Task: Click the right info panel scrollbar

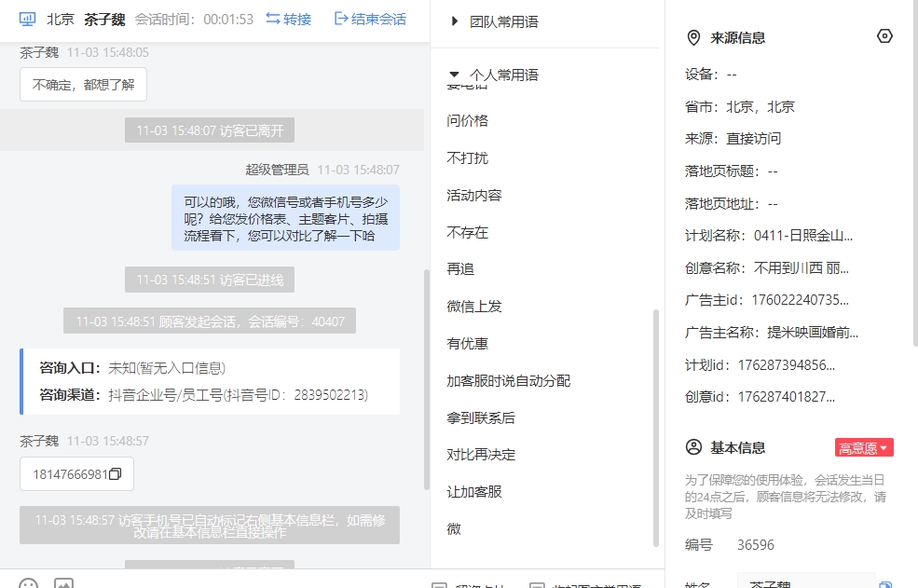Action: [914, 173]
